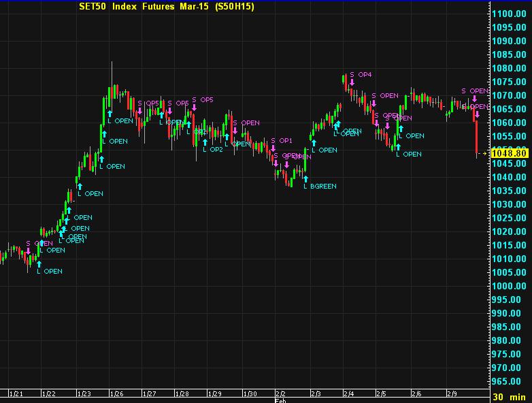Screen dimensions: 532x403
Task: Select the yellow dashed last-price pointer arrow
Action: 484,154
